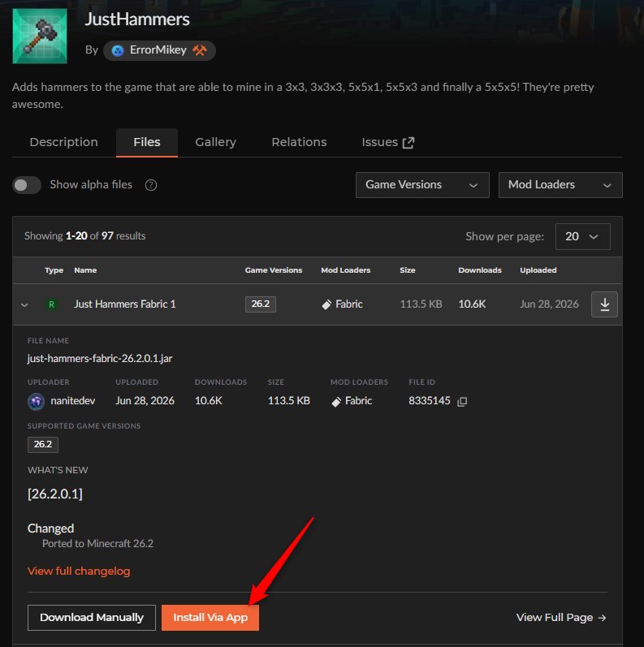Go to the Relations tab
644x647 pixels.
point(299,142)
